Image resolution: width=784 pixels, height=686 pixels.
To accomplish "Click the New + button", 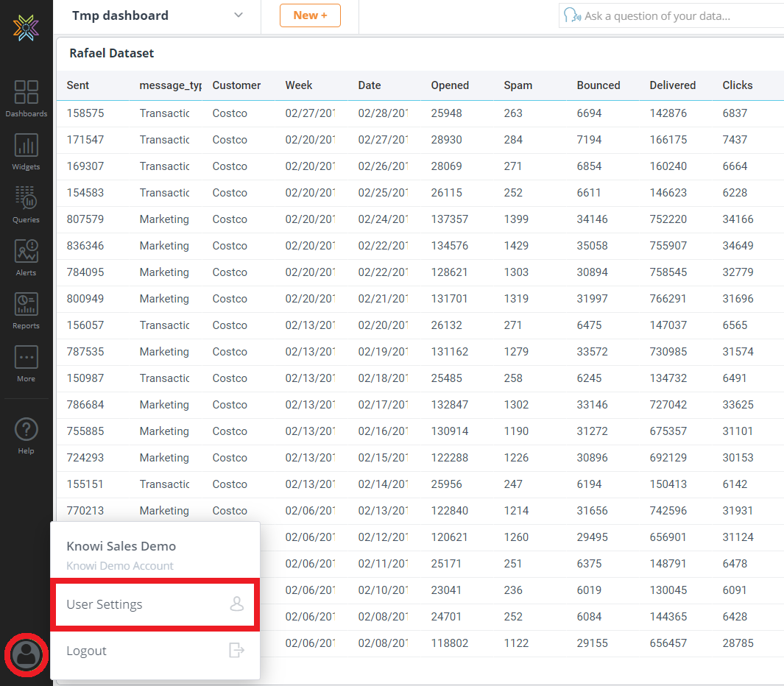I will coord(310,15).
